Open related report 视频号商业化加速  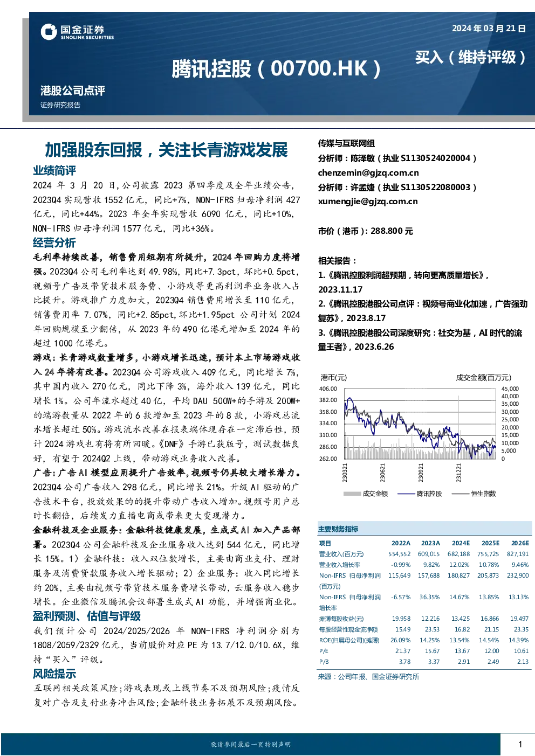click(423, 311)
